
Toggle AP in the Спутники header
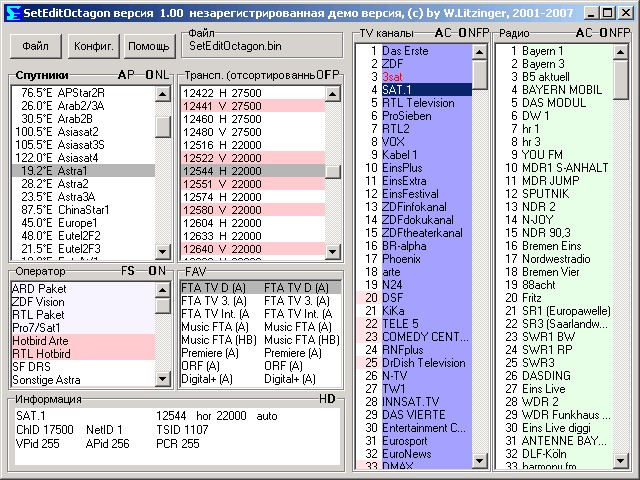pyautogui.click(x=125, y=76)
